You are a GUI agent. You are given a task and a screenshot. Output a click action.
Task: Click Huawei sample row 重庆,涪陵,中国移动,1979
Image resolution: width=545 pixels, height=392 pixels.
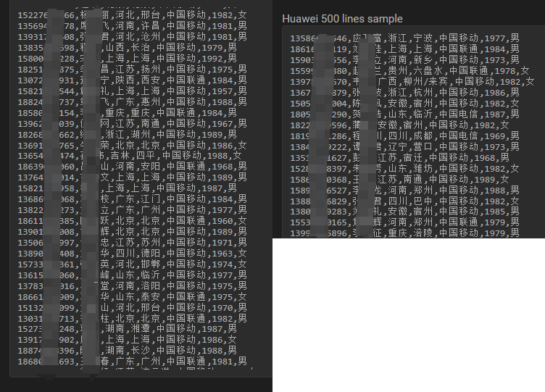pyautogui.click(x=404, y=233)
